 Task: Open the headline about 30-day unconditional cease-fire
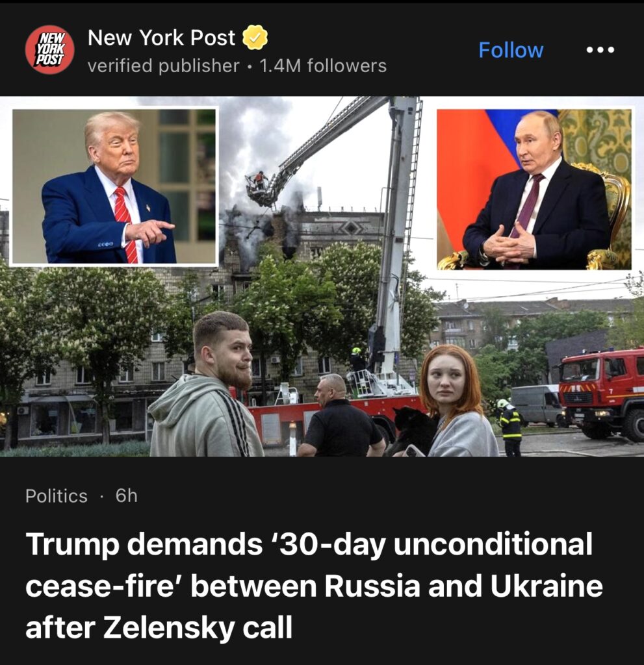click(314, 585)
